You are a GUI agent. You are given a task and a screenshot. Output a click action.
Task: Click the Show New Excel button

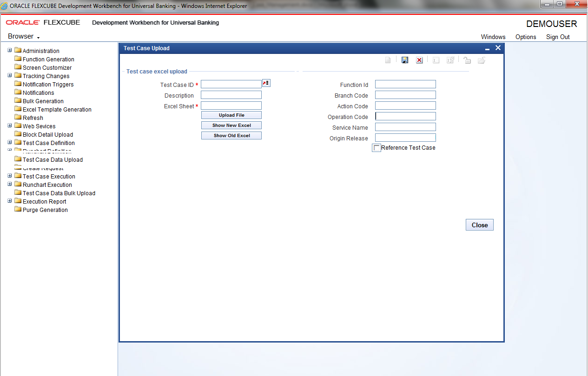[x=231, y=125]
